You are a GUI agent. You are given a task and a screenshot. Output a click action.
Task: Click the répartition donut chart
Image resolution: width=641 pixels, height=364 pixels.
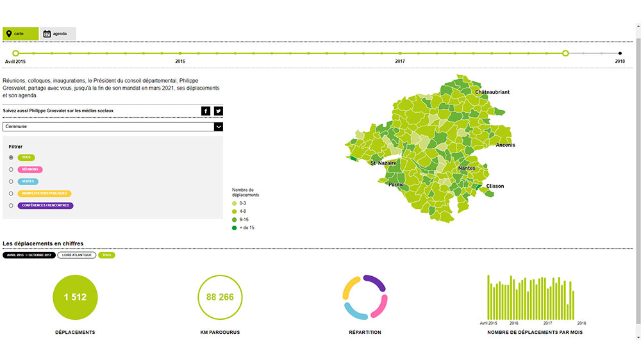365,297
